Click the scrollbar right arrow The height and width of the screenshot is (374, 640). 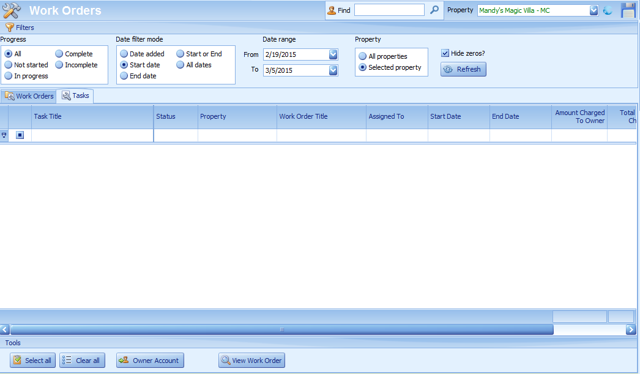[631, 329]
